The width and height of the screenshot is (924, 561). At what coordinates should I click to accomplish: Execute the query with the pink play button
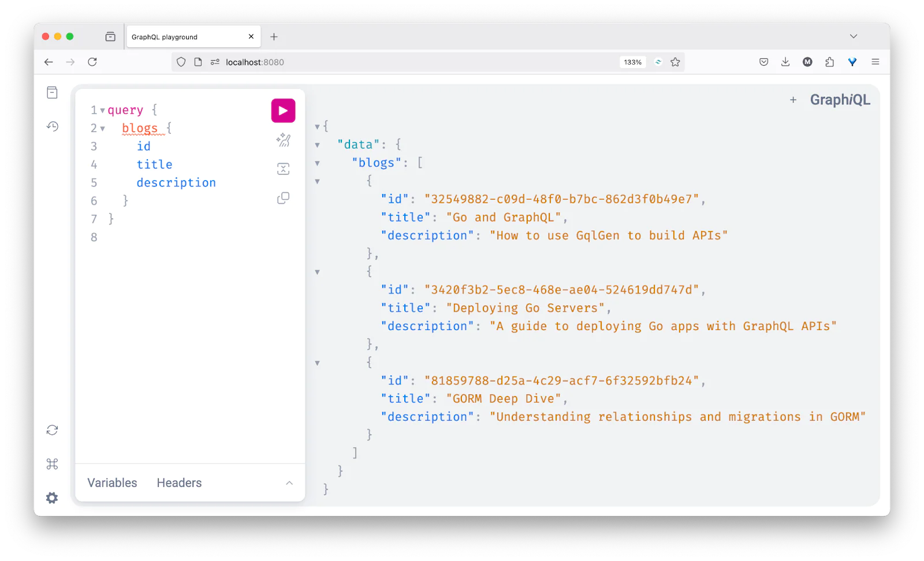[x=283, y=110]
